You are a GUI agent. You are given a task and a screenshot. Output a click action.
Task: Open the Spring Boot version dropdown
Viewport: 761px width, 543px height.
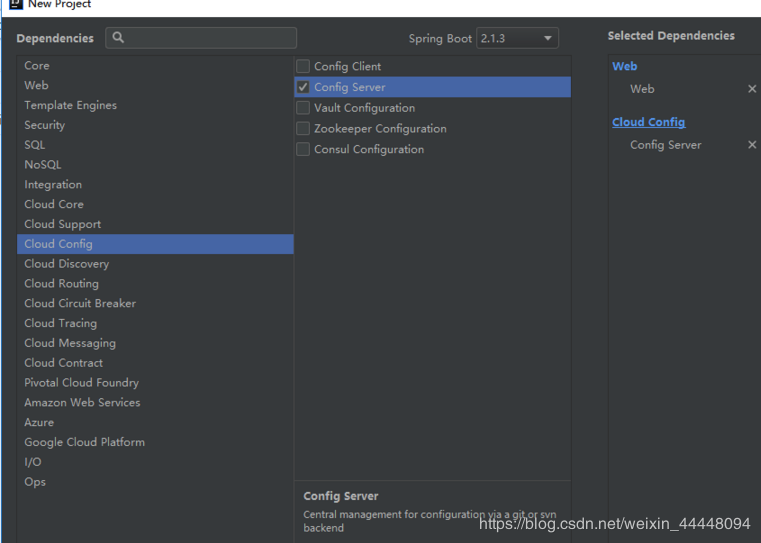[517, 38]
